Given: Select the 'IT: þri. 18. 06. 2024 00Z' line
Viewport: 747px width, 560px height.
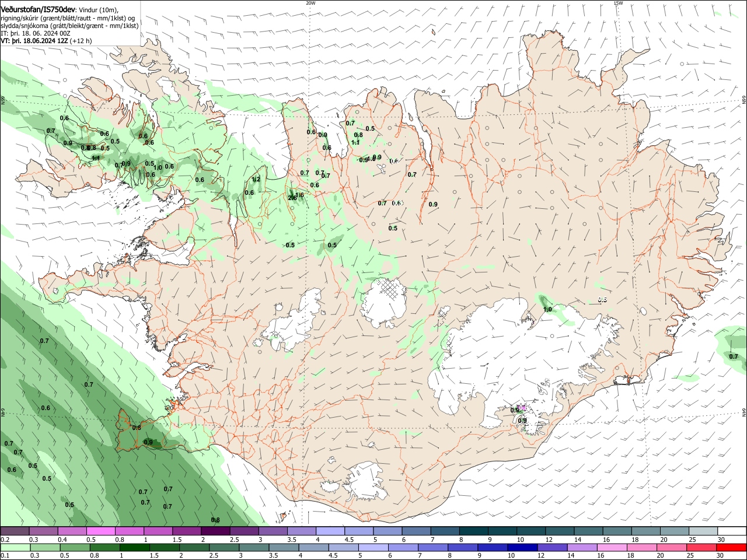Looking at the screenshot, I should click(x=35, y=33).
